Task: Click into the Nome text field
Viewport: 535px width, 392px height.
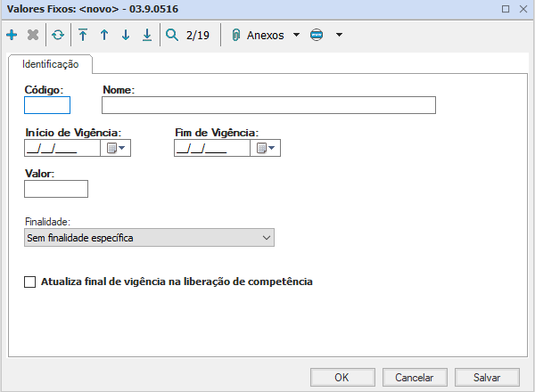Action: pos(268,106)
